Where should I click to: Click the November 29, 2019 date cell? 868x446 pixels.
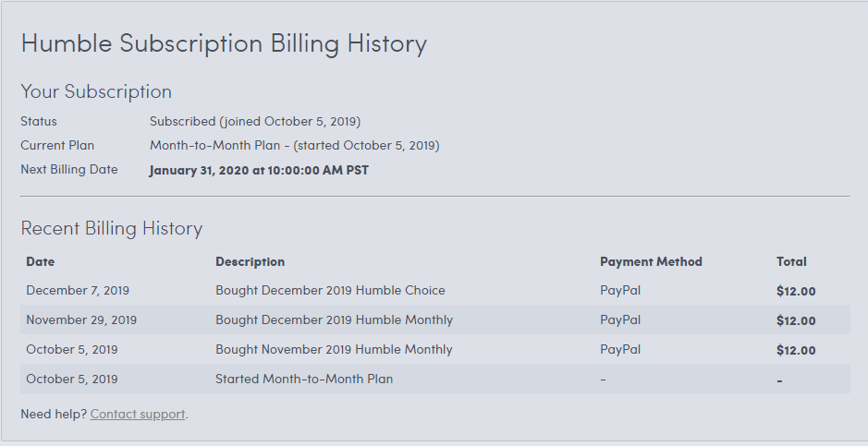[81, 320]
